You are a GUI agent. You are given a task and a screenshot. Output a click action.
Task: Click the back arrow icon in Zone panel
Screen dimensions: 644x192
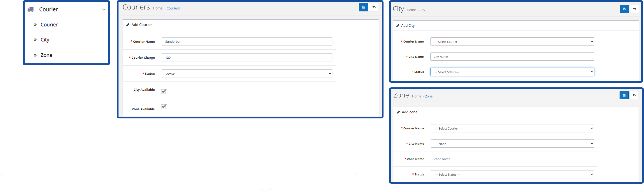pos(634,95)
